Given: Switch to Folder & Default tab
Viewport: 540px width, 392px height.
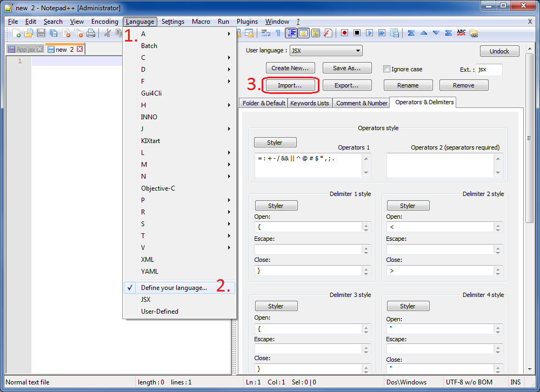Looking at the screenshot, I should 264,103.
